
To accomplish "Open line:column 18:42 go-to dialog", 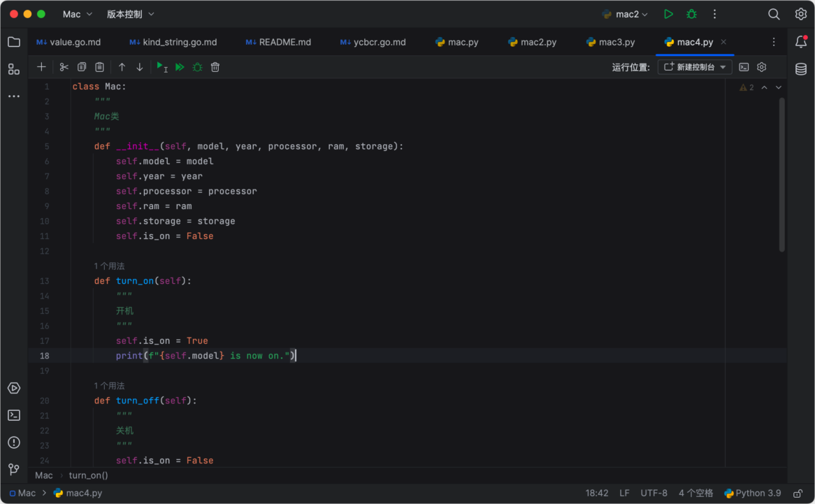I will point(597,493).
